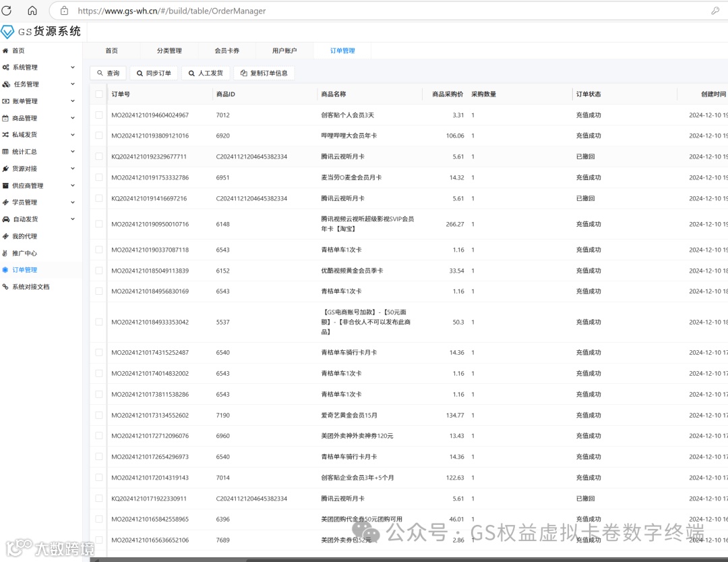
Task: Expand the 商品管理 menu chevron
Action: point(73,118)
